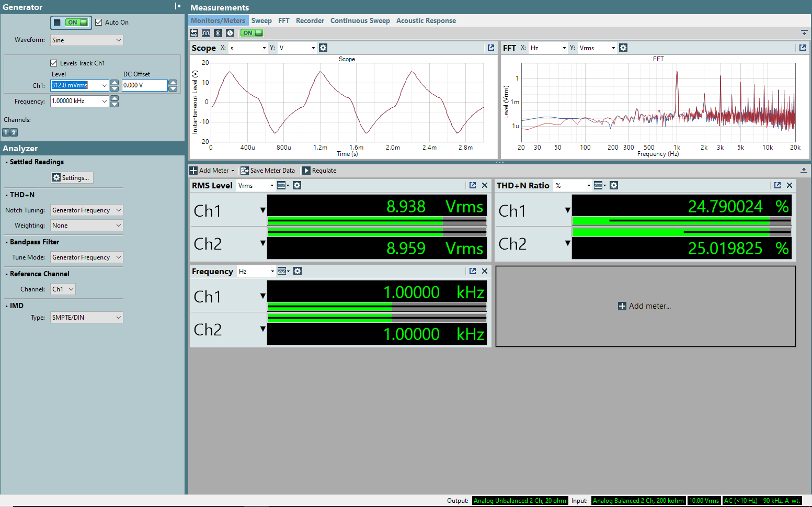Open FFT graph settings gear
The image size is (812, 507).
tap(623, 48)
